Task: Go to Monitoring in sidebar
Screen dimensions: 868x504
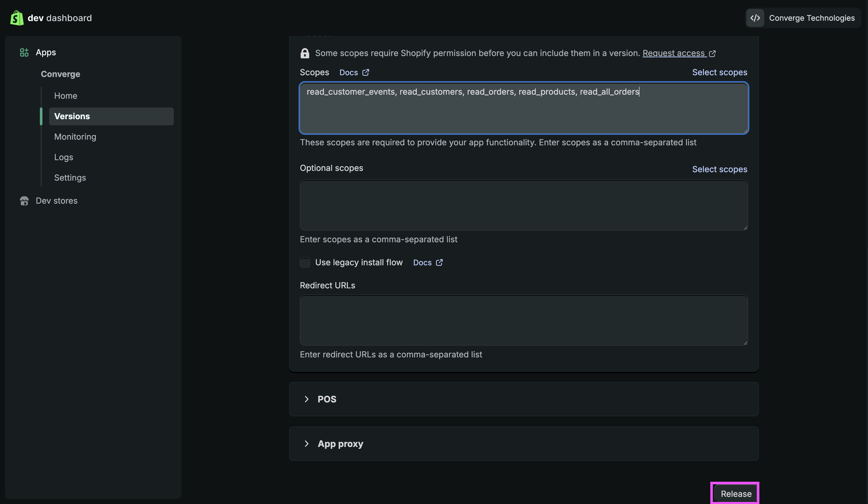Action: click(75, 137)
